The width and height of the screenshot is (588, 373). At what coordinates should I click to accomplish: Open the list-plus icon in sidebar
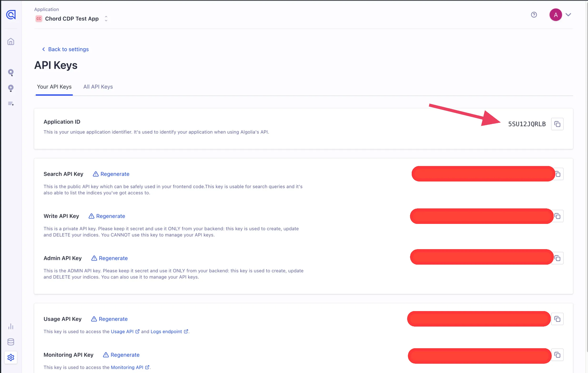click(11, 104)
